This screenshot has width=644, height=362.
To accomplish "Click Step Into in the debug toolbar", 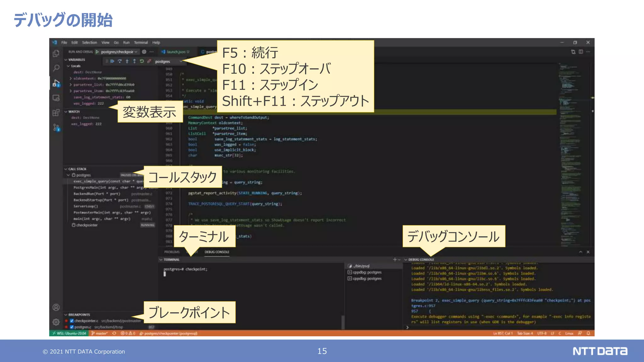I will (x=127, y=61).
